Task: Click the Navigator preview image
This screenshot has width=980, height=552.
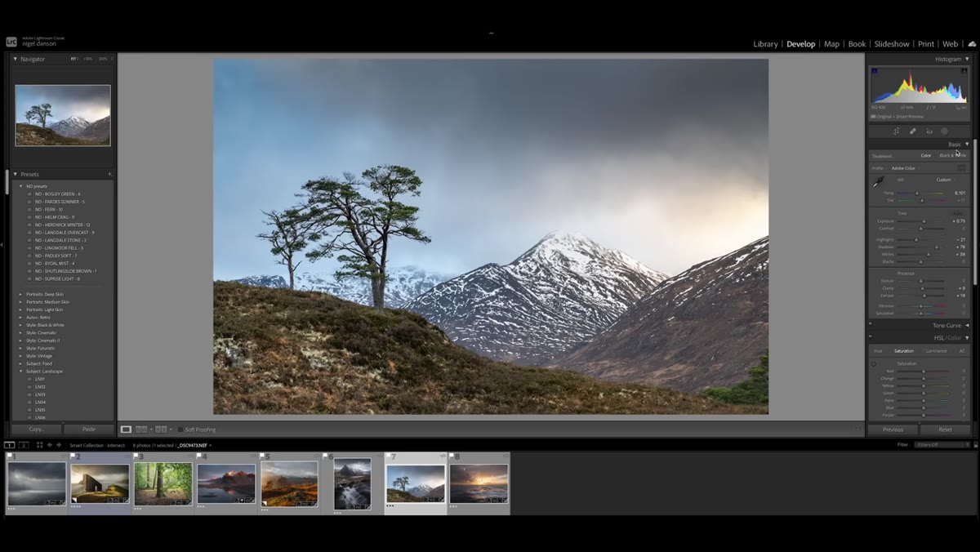Action: pyautogui.click(x=63, y=115)
